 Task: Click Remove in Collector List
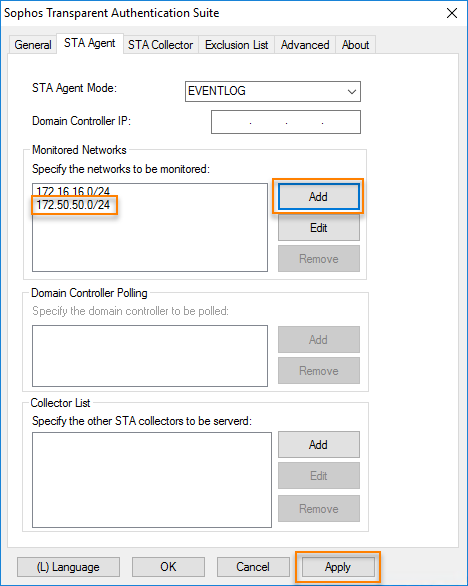[319, 509]
